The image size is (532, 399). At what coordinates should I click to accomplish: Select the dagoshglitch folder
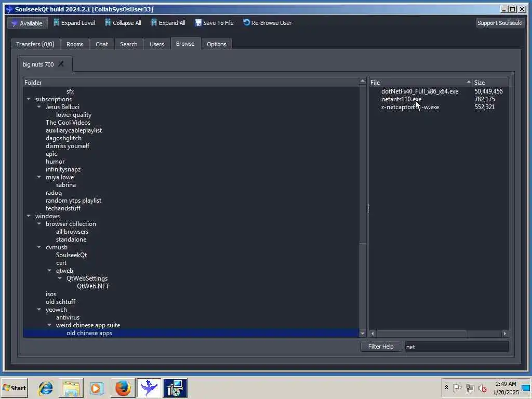point(63,138)
